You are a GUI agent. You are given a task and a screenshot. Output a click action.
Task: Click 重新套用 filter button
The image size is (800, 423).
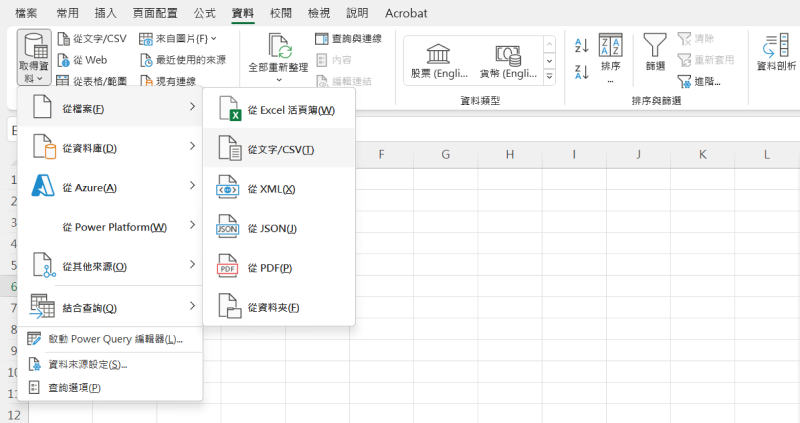pyautogui.click(x=706, y=60)
